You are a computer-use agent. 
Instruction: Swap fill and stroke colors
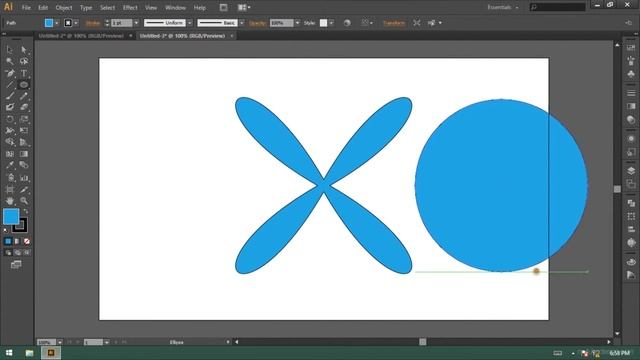(25, 211)
